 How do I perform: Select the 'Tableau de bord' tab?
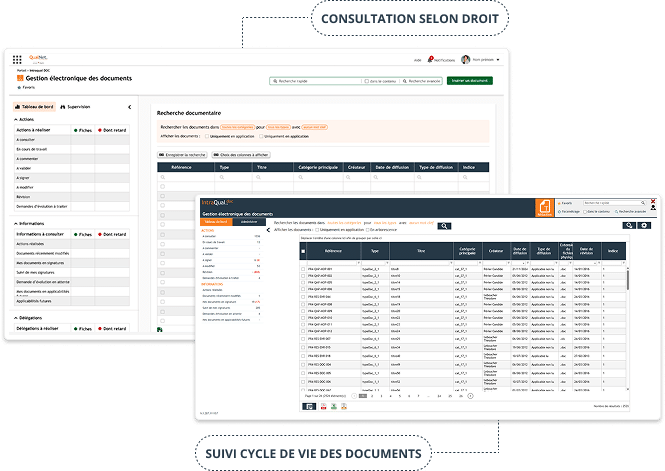[x=34, y=106]
